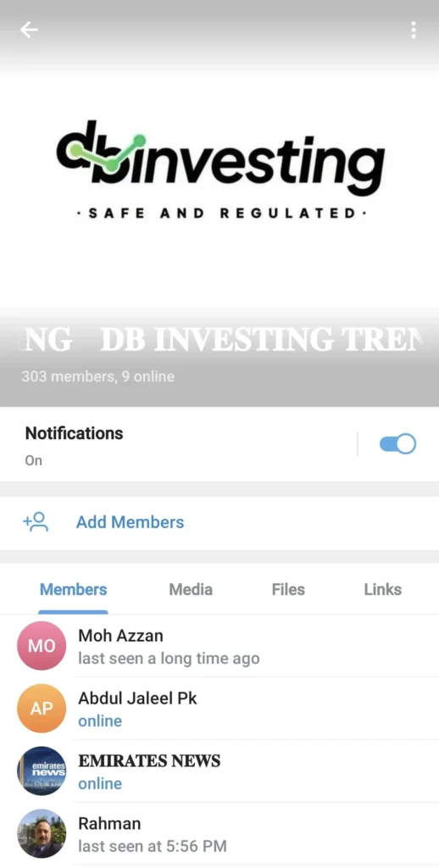Turn off the Notifications toggle switch

point(397,444)
